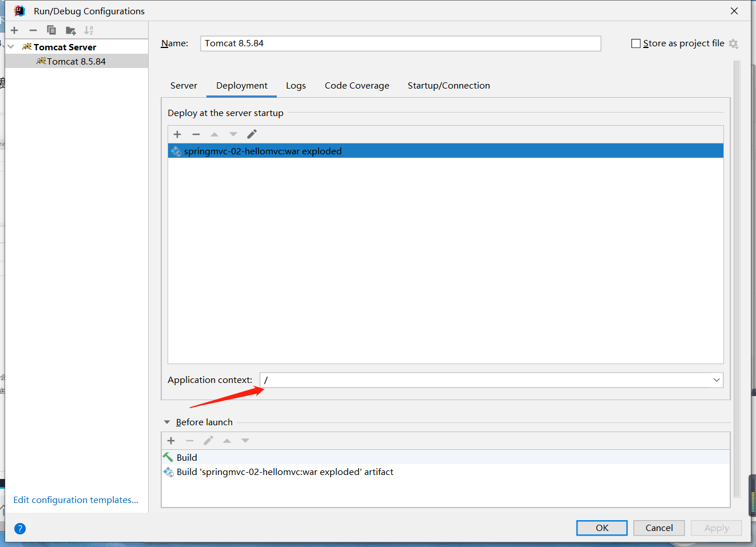Remove the selected deployment artifact
The image size is (756, 547).
tap(196, 134)
